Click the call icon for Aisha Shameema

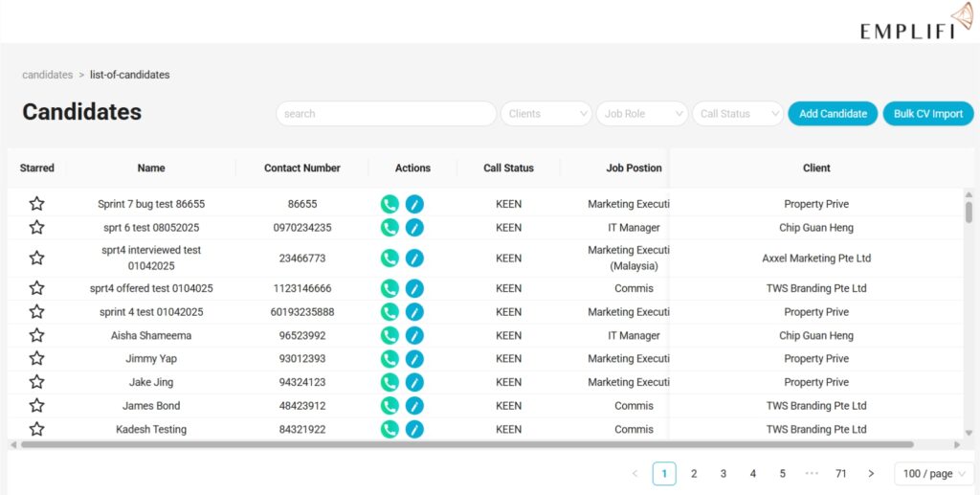coord(390,335)
